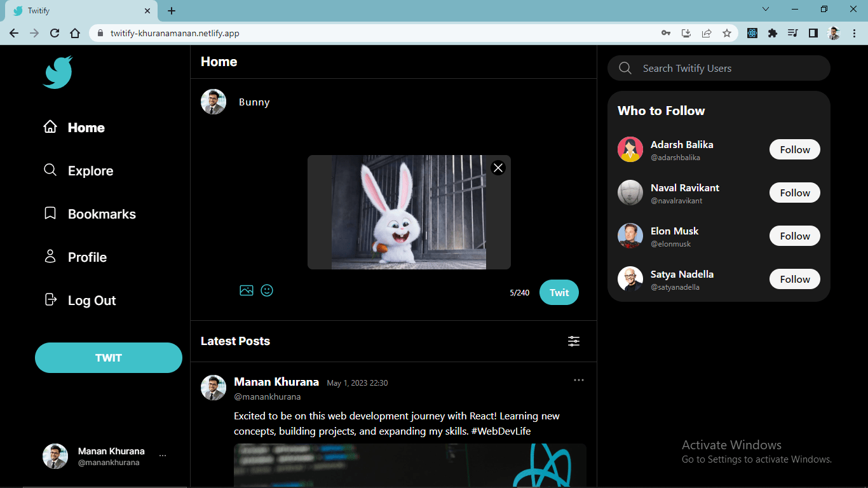Click the post's React code image
The image size is (868, 488).
(410, 466)
